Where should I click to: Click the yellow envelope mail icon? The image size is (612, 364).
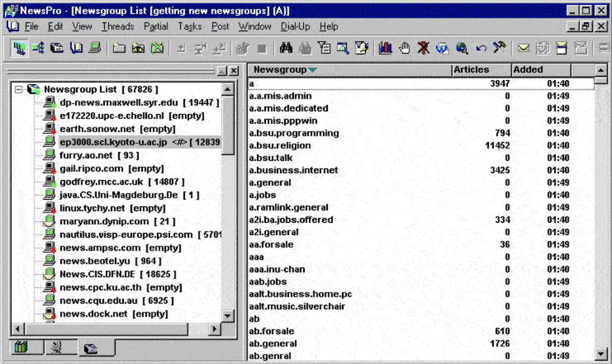coord(523,48)
